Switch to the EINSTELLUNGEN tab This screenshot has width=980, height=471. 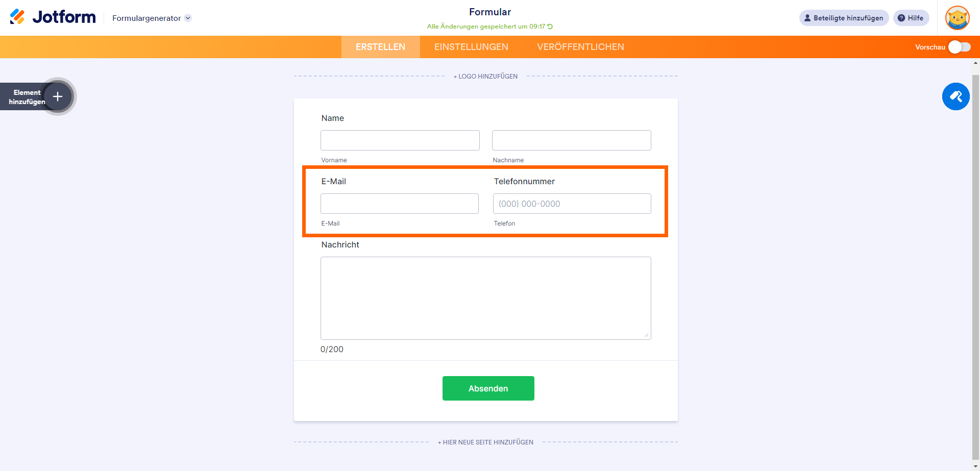pos(471,47)
